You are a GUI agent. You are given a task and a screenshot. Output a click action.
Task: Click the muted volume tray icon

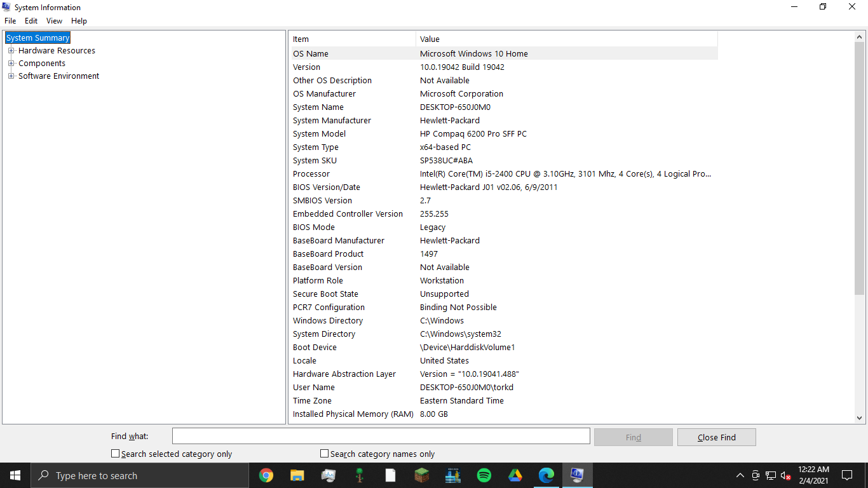(786, 475)
